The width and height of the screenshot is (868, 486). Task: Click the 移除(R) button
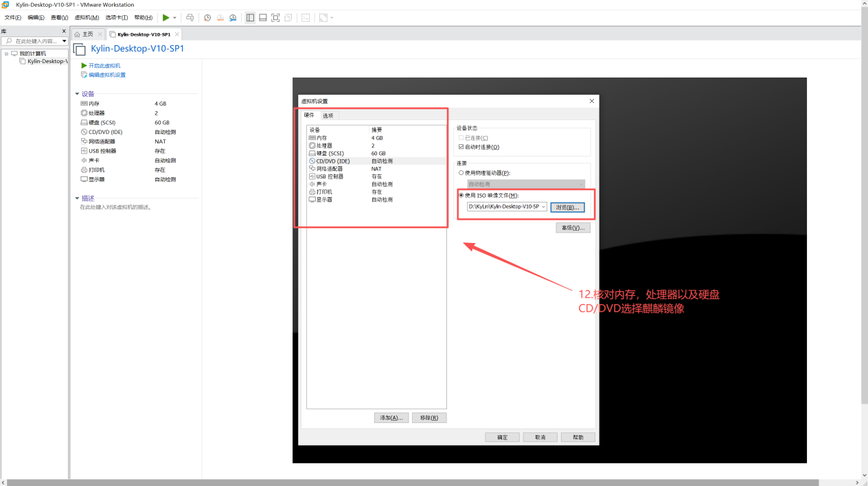click(x=429, y=417)
